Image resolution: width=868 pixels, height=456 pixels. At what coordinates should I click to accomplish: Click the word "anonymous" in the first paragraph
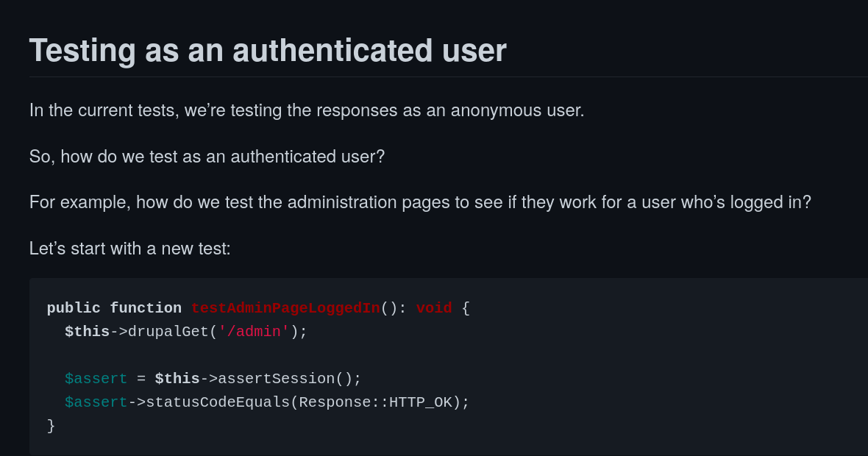(x=497, y=110)
